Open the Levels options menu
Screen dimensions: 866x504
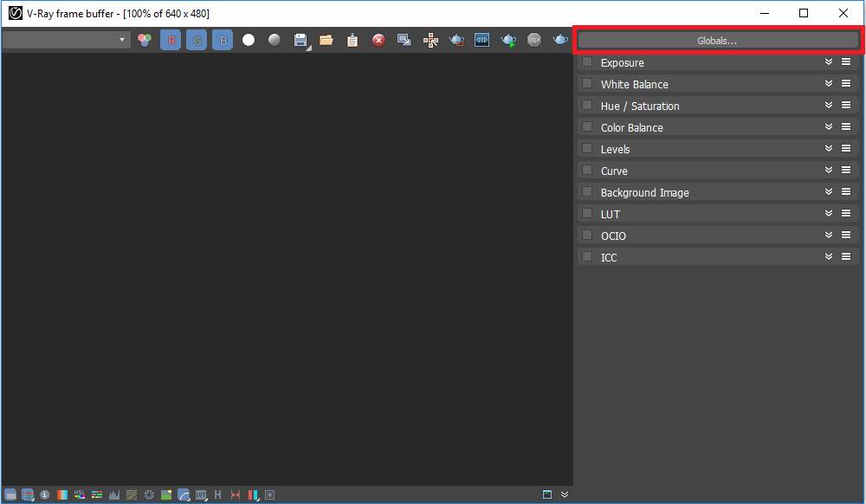846,148
